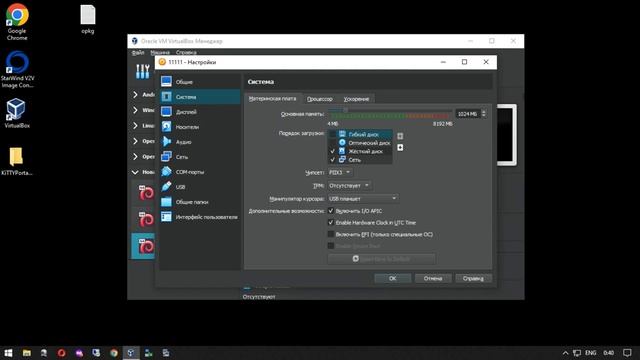Screen dimensions: 640x360
Task: Open the Аудио settings category
Action: [200, 142]
